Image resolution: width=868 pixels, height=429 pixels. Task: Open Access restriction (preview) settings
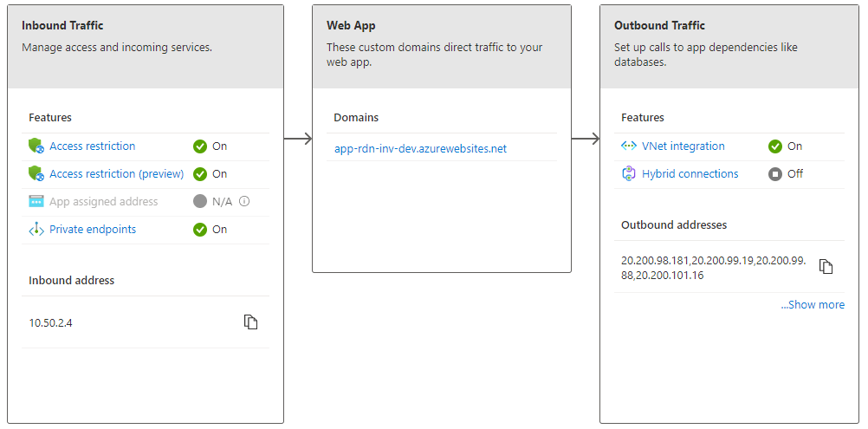click(116, 174)
